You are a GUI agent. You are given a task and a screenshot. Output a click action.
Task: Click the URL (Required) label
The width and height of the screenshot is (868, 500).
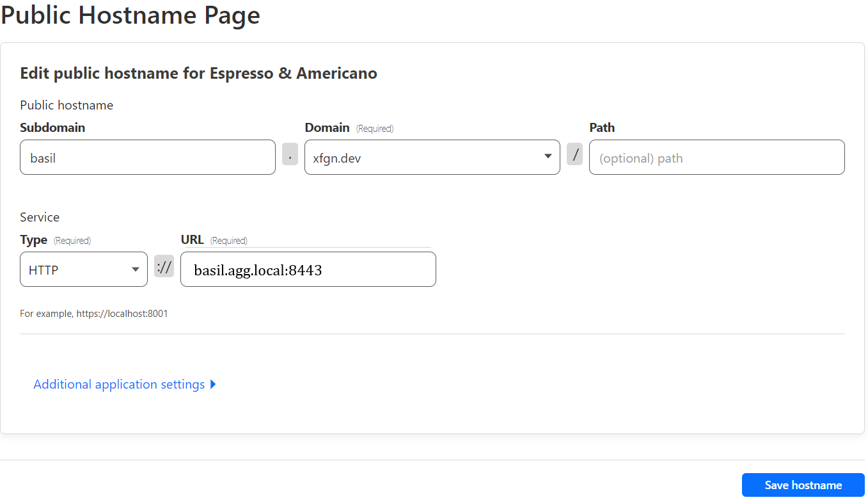(x=214, y=240)
